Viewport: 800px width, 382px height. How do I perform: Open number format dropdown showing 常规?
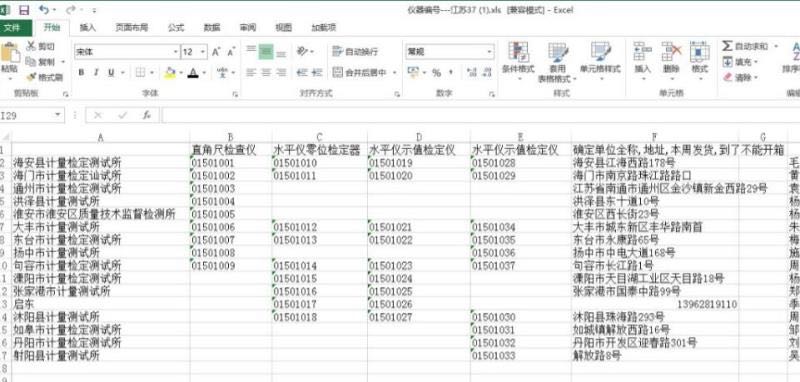[x=490, y=52]
